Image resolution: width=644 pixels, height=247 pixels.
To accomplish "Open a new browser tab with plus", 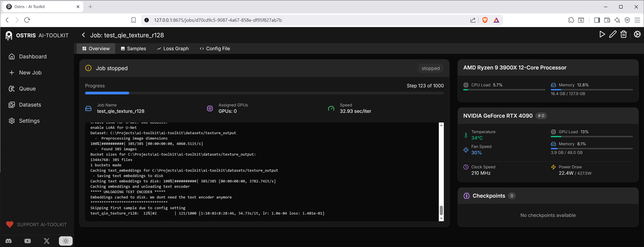I will (x=90, y=7).
